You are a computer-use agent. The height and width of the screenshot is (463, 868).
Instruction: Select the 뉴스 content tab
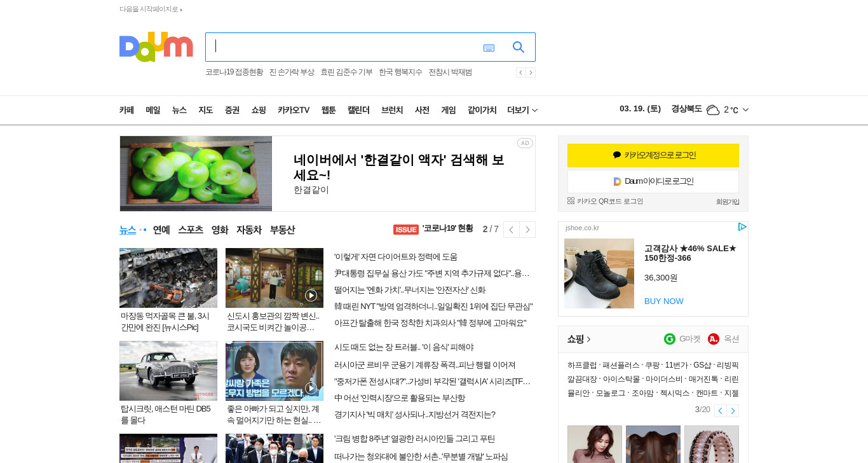(128, 230)
